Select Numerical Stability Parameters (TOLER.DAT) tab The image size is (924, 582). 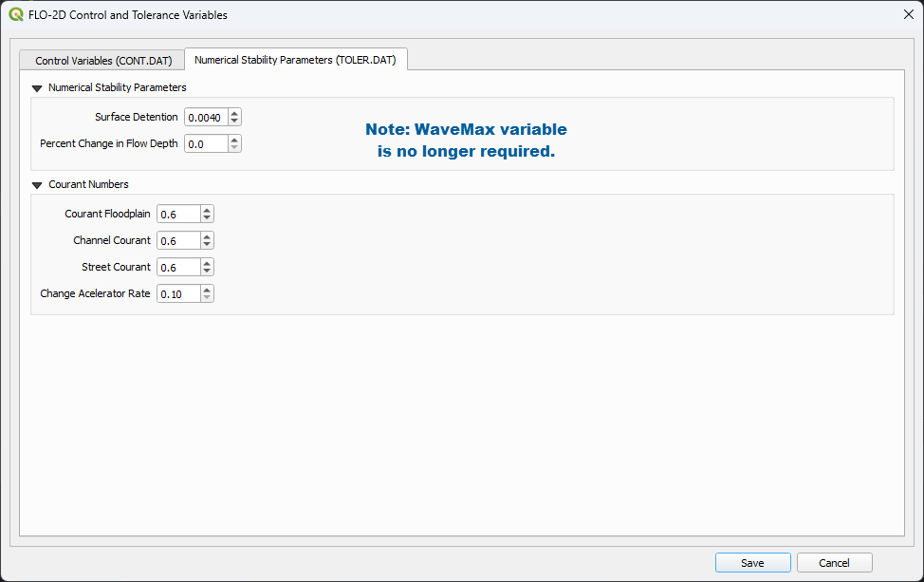[296, 60]
